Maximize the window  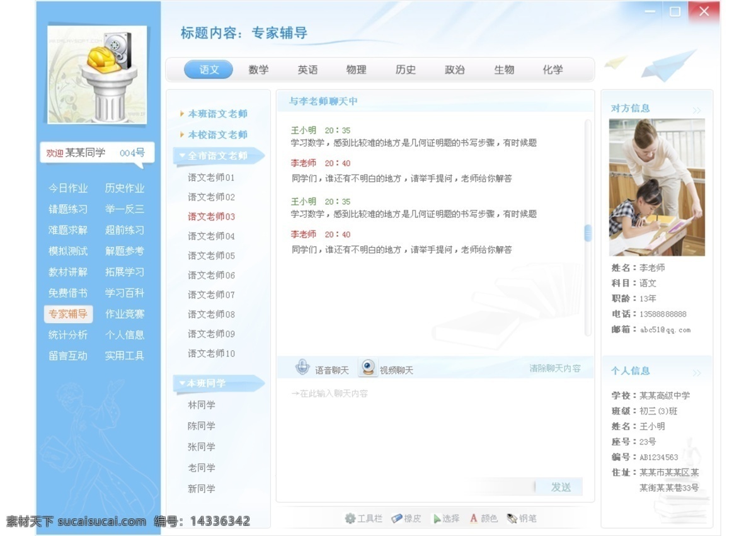[x=675, y=11]
